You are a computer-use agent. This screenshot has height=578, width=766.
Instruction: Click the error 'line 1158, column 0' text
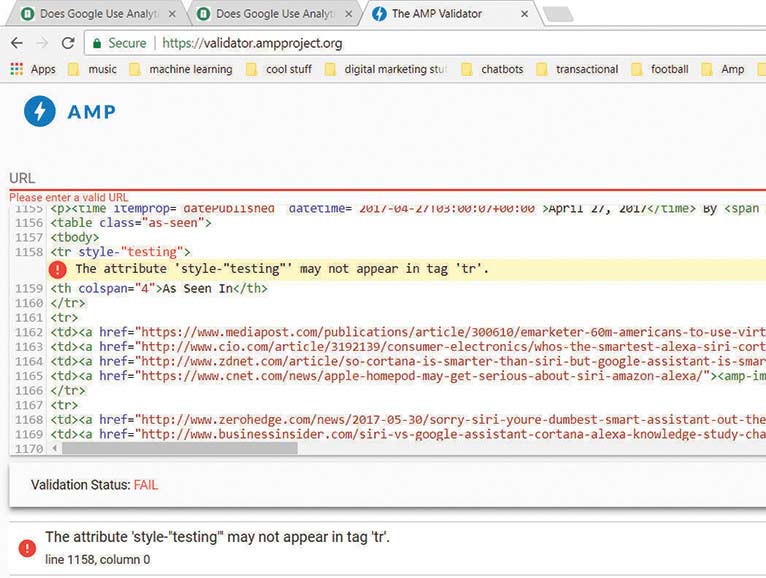click(98, 559)
